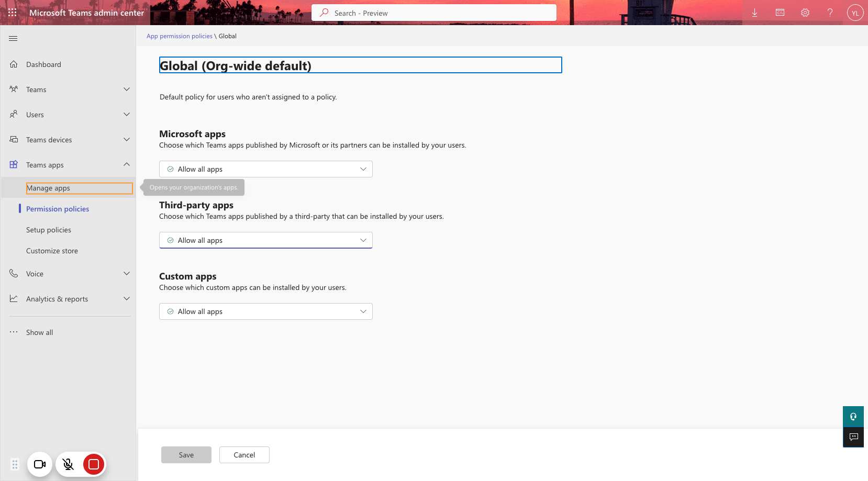868x481 pixels.
Task: Click the Voice phone icon
Action: point(14,274)
